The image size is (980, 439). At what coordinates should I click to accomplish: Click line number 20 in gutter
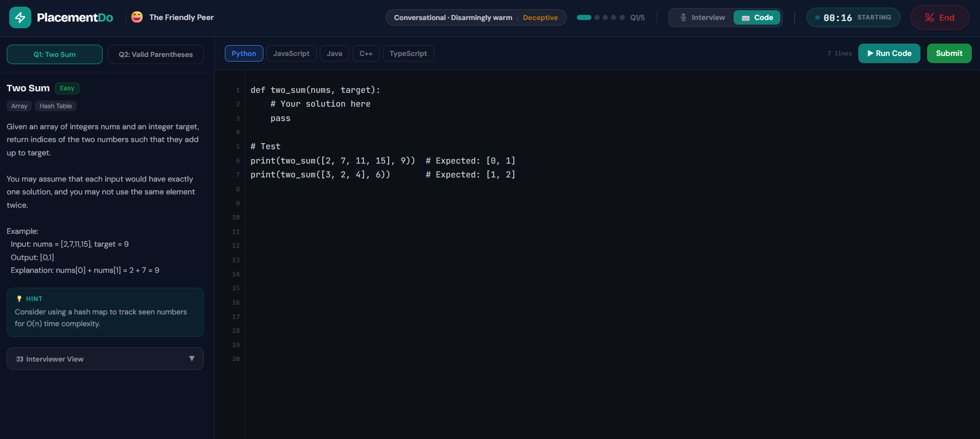(236, 359)
